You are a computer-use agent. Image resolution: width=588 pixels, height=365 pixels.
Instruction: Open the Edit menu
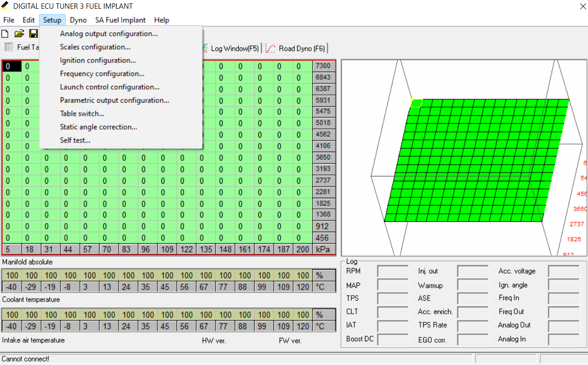pyautogui.click(x=29, y=20)
